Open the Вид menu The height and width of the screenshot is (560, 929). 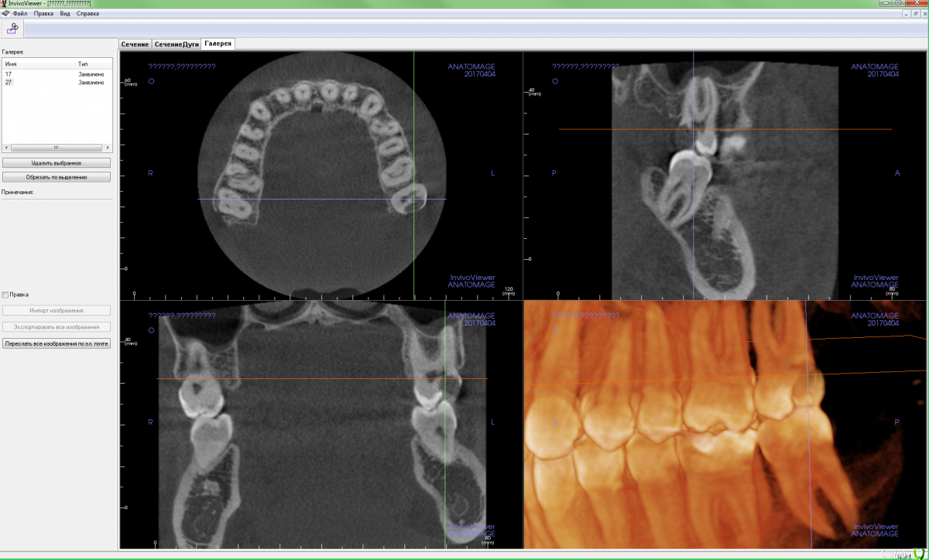[65, 14]
